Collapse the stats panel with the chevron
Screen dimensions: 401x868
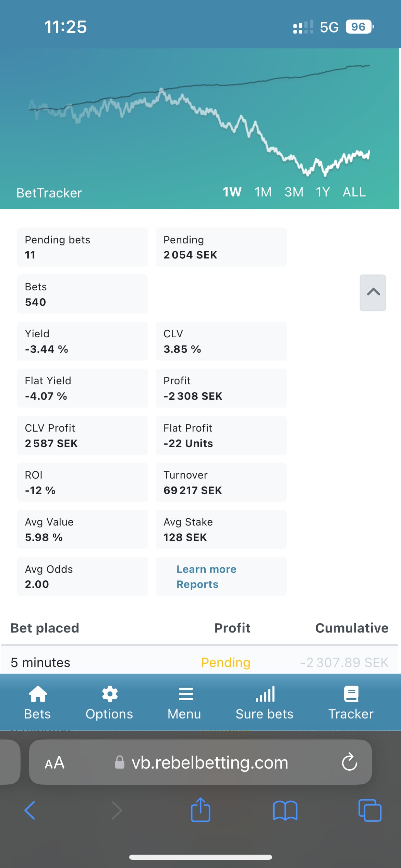click(373, 292)
